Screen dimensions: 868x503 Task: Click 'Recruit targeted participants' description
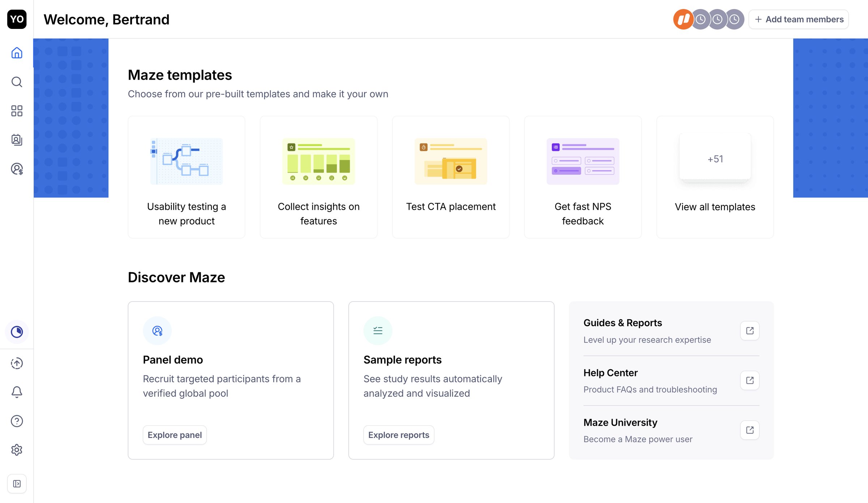point(222,386)
